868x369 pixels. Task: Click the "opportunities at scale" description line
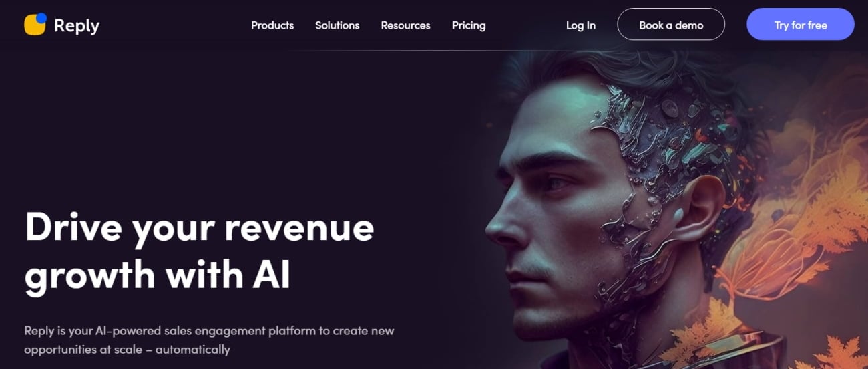(x=127, y=350)
